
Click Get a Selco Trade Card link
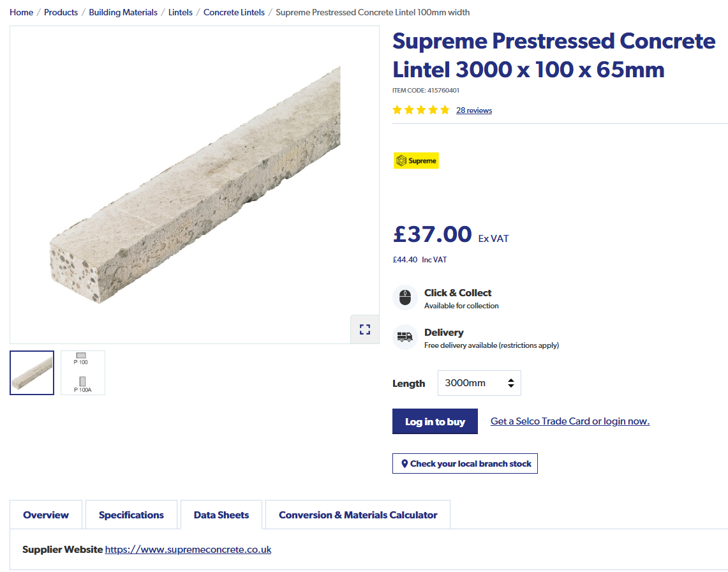[x=570, y=421]
